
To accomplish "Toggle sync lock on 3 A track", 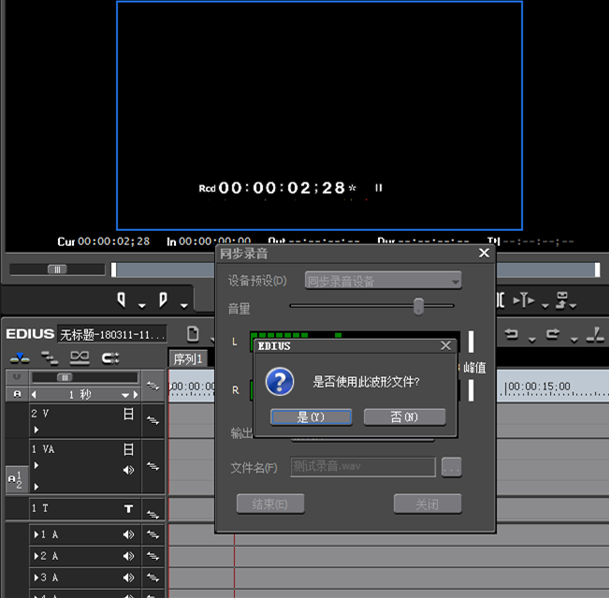I will (x=153, y=578).
